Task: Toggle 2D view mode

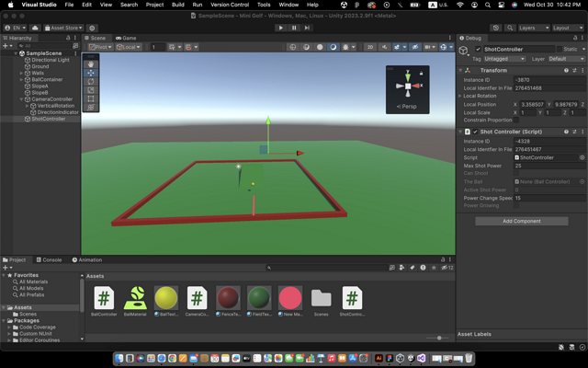Action: coord(370,47)
